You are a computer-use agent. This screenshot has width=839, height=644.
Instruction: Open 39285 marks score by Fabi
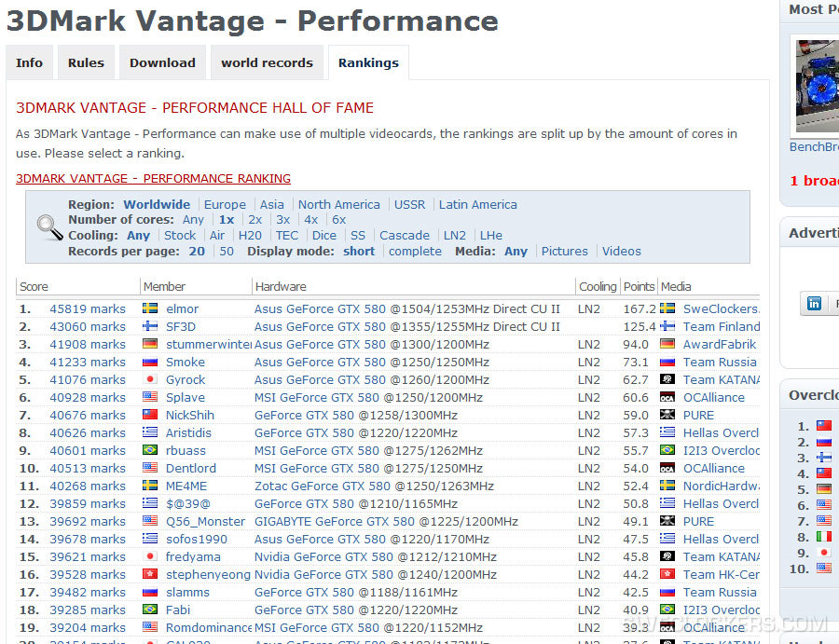click(x=88, y=610)
